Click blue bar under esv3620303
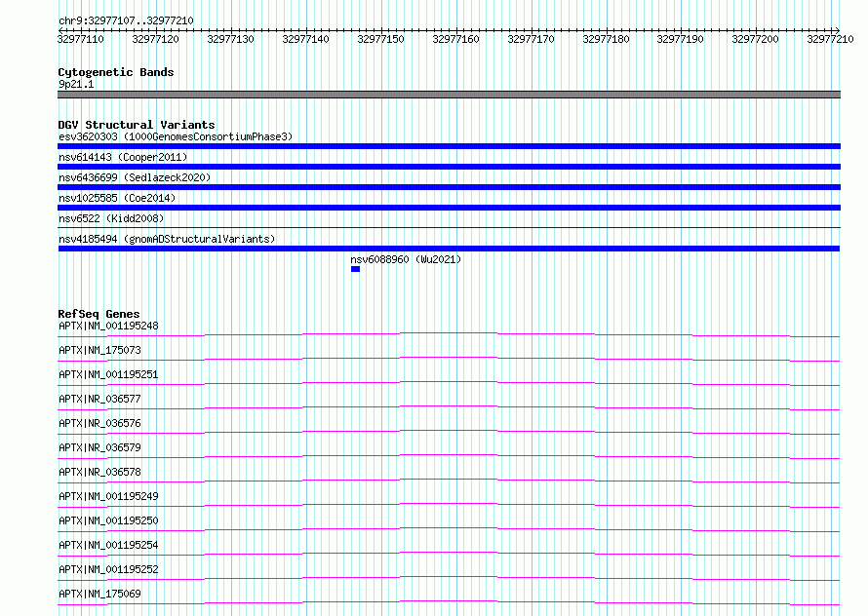The height and width of the screenshot is (616, 868). coord(449,146)
